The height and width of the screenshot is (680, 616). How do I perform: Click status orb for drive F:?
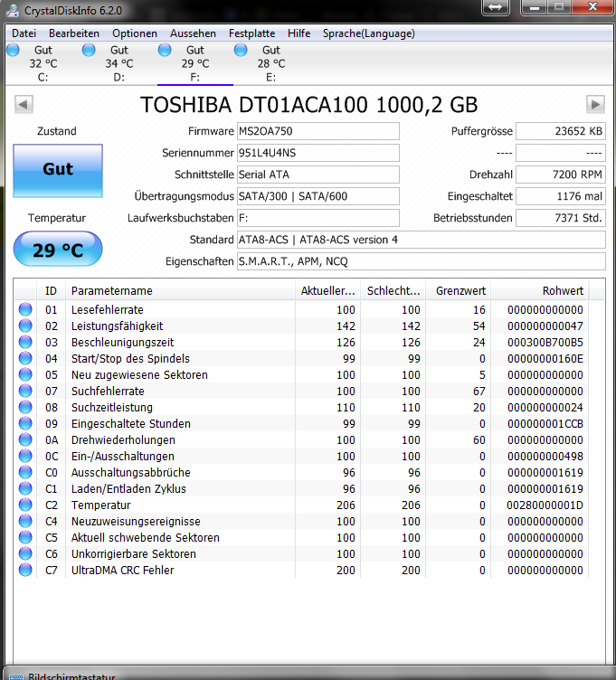click(x=165, y=51)
